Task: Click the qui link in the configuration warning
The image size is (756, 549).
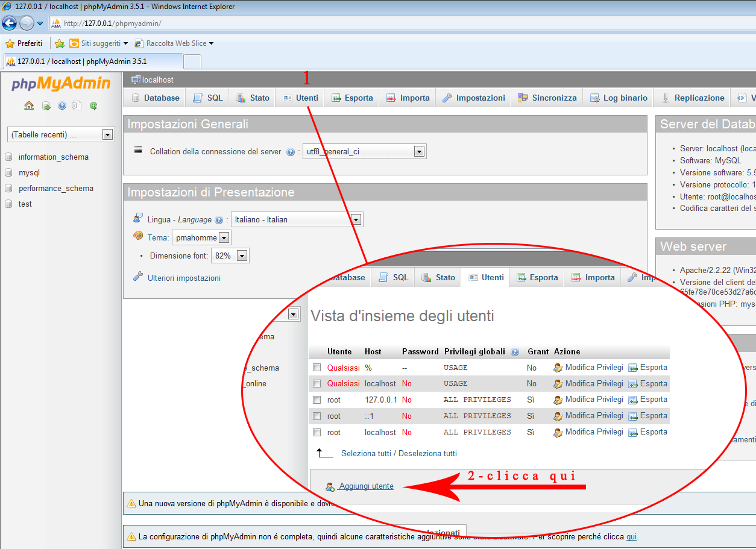Action: 631,537
